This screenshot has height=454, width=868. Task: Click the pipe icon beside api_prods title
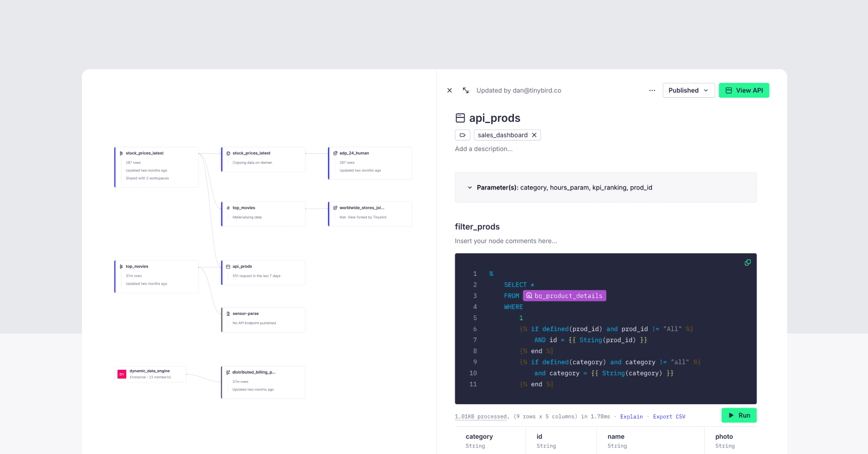[460, 118]
